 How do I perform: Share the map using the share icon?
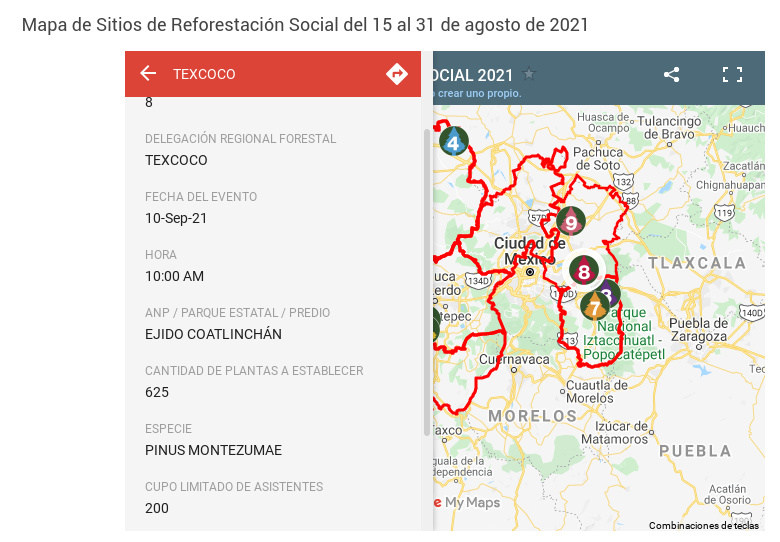tap(672, 75)
